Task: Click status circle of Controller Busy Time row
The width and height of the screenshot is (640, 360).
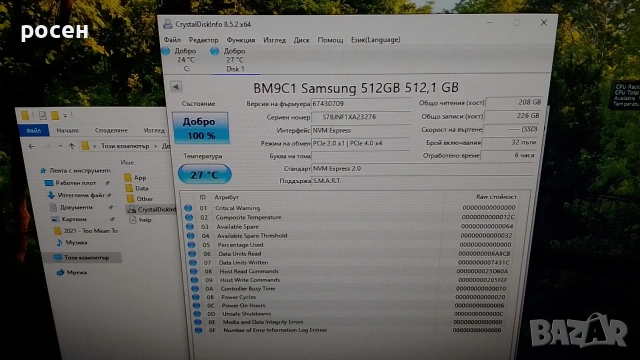Action: coord(196,289)
